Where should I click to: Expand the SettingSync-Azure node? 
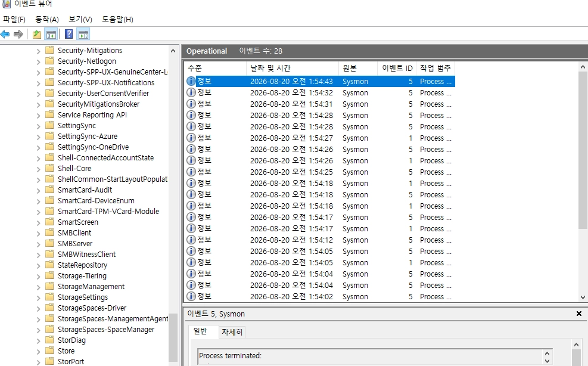(39, 137)
